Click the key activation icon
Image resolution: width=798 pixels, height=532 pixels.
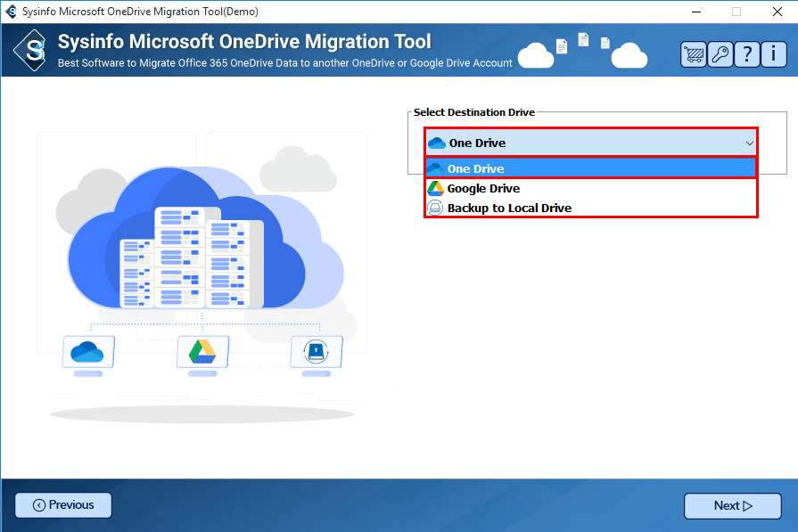[x=720, y=53]
